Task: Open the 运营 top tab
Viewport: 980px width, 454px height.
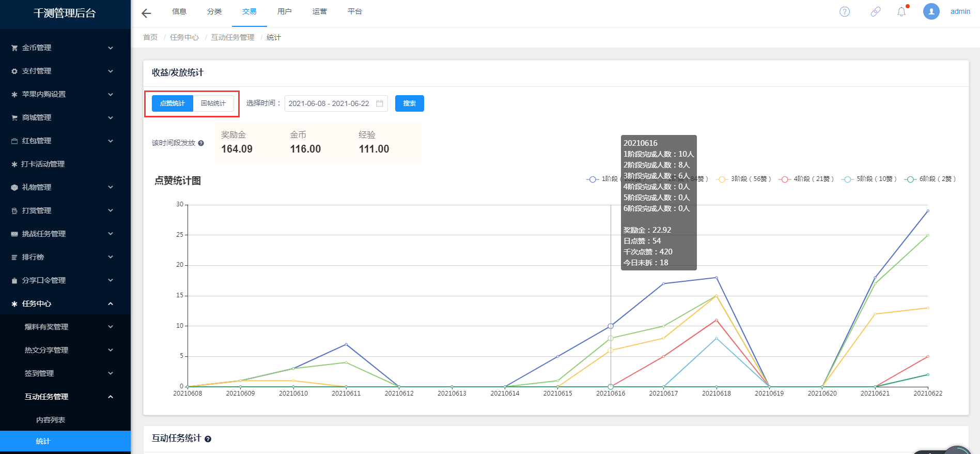Action: pyautogui.click(x=320, y=11)
